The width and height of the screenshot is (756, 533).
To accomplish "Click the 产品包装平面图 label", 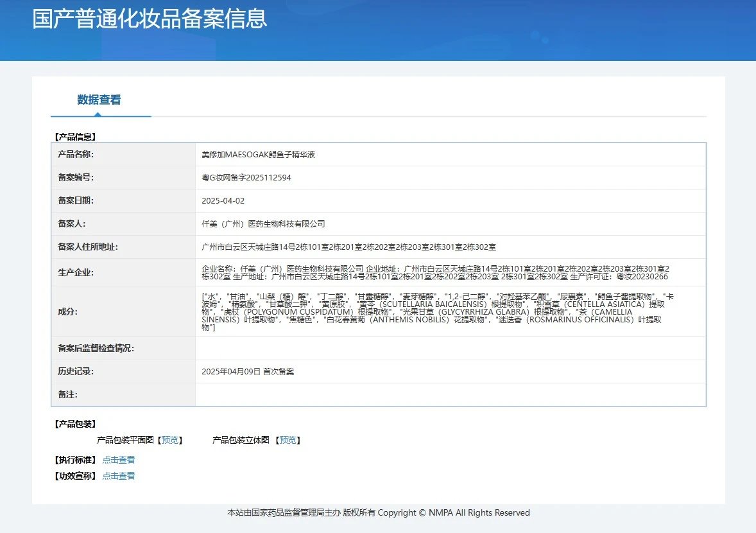I will [125, 440].
